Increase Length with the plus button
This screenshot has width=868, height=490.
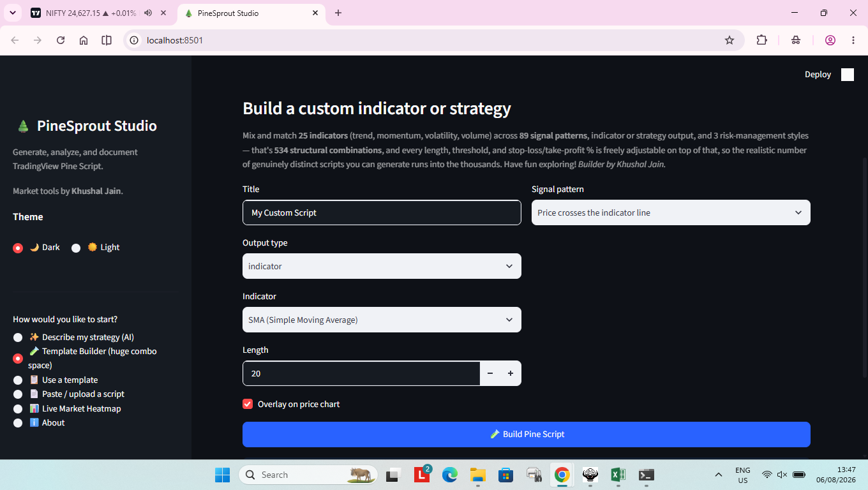coord(511,373)
